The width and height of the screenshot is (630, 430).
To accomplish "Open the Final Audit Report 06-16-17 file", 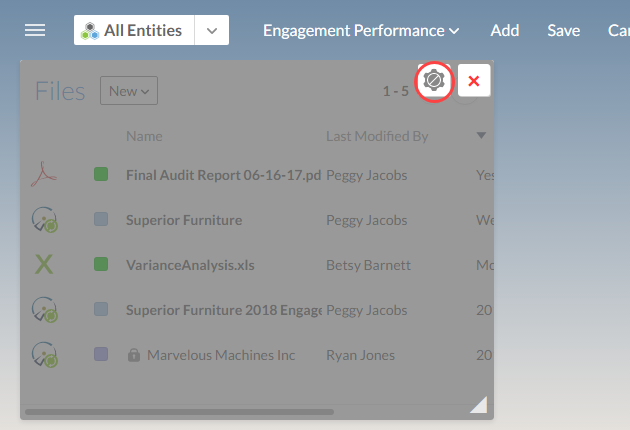I will point(222,175).
